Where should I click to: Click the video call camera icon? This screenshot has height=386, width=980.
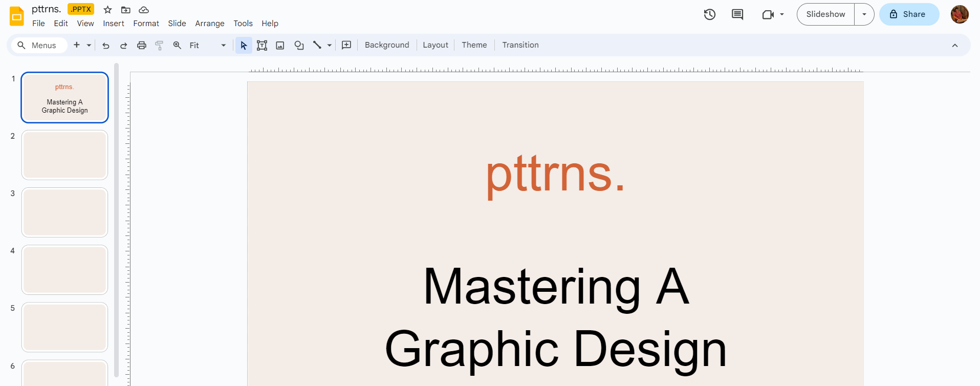point(768,14)
